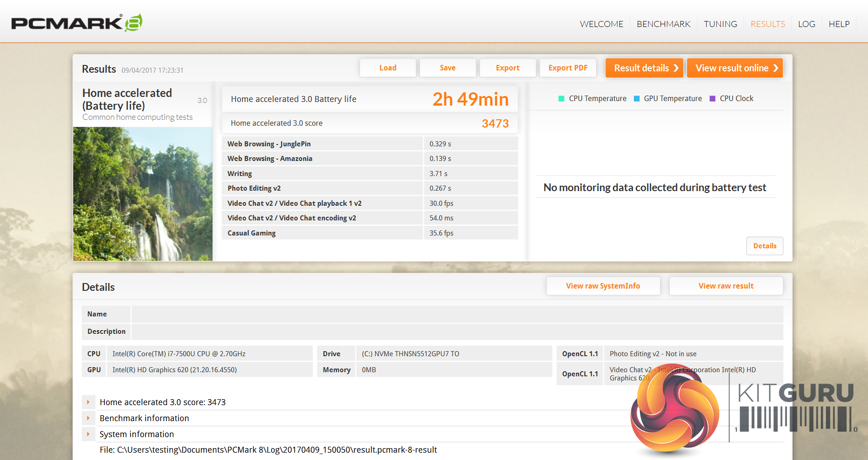Click Photo Editing v2 - Not in use
The image size is (868, 460).
[x=653, y=354]
